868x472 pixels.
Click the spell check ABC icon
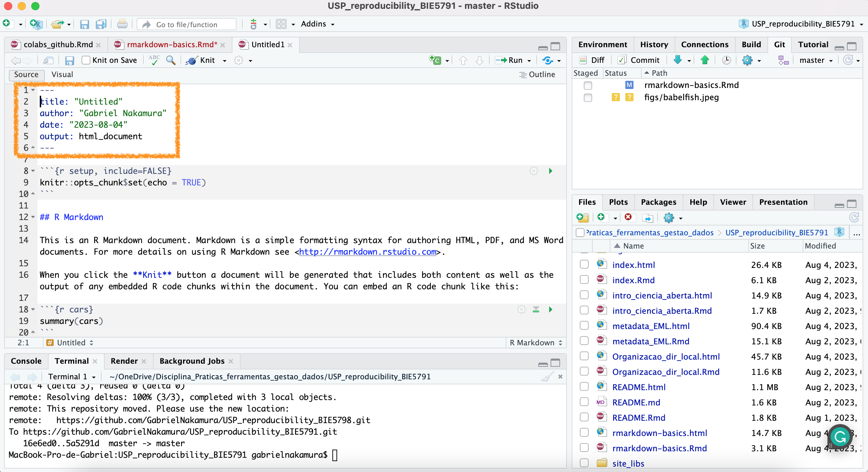[x=154, y=60]
